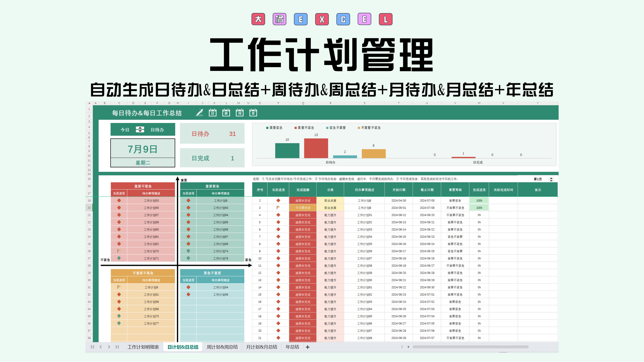Image resolution: width=644 pixels, height=362 pixels.
Task: Click the diamond progress icon in table row 2
Action: (278, 200)
